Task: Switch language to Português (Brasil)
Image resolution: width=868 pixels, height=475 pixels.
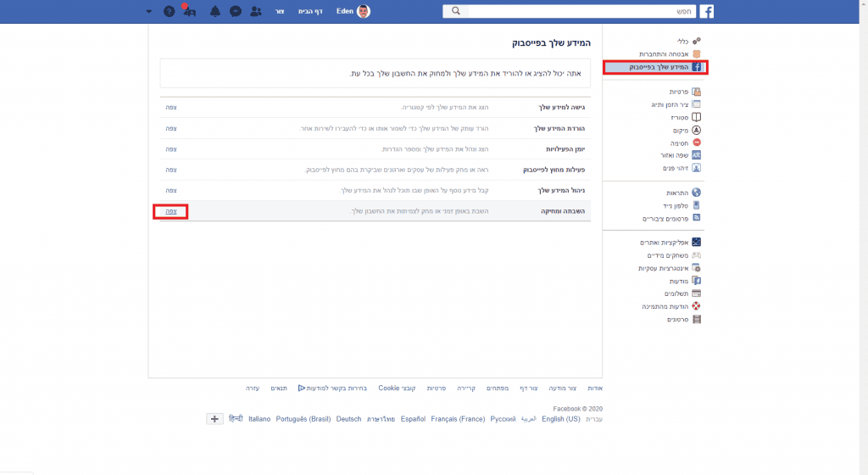Action: (303, 419)
